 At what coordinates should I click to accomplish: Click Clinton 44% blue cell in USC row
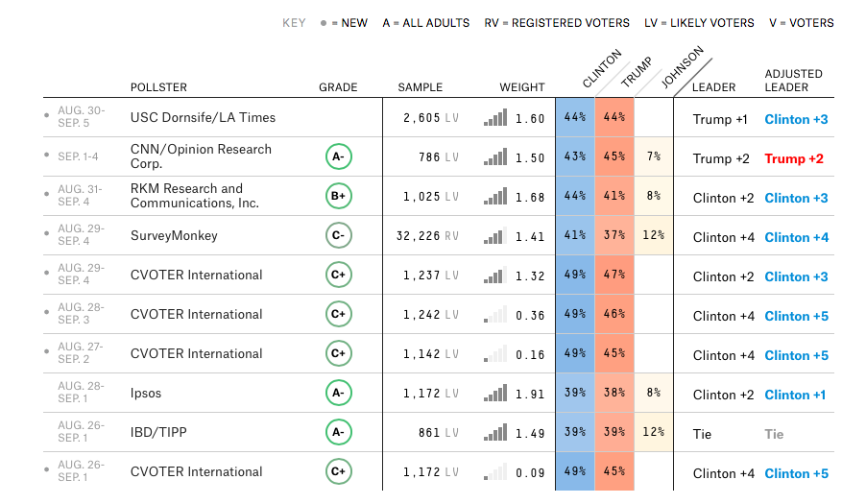click(x=575, y=117)
